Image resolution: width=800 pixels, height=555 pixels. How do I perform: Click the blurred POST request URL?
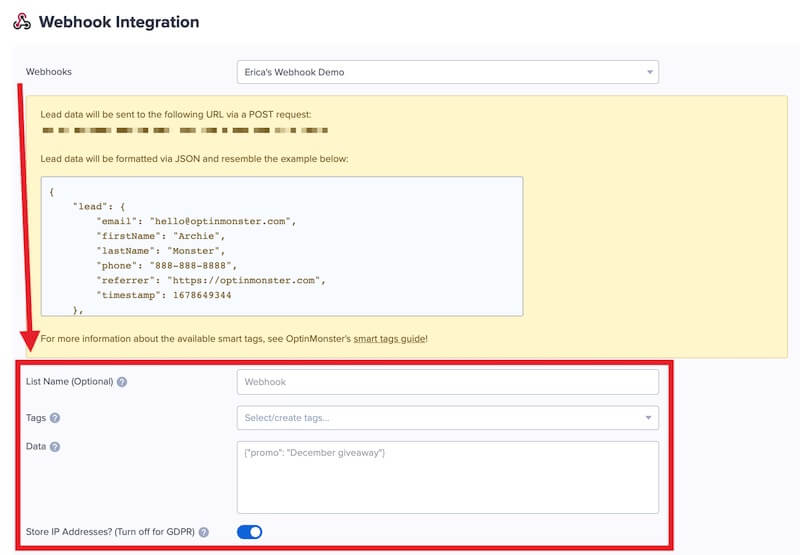coord(185,131)
